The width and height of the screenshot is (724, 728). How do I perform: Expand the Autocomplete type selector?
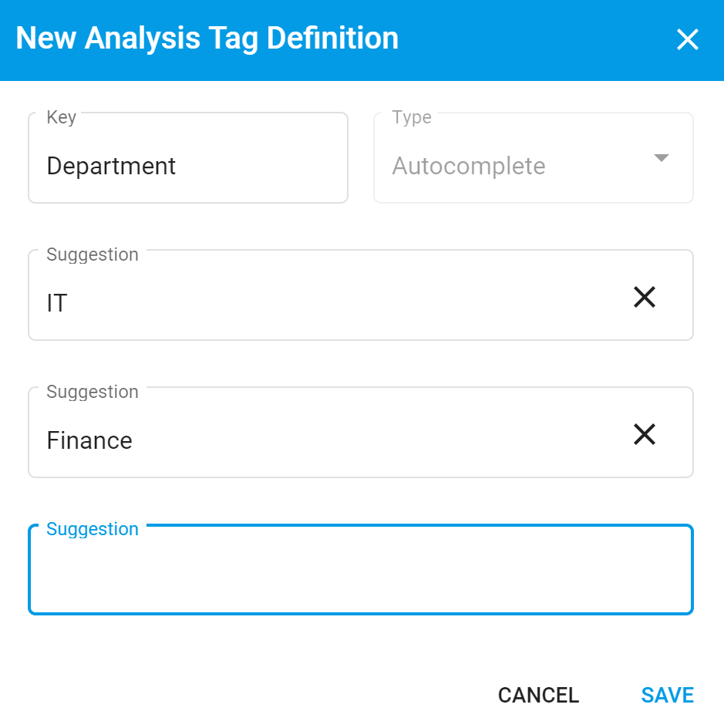point(661,157)
